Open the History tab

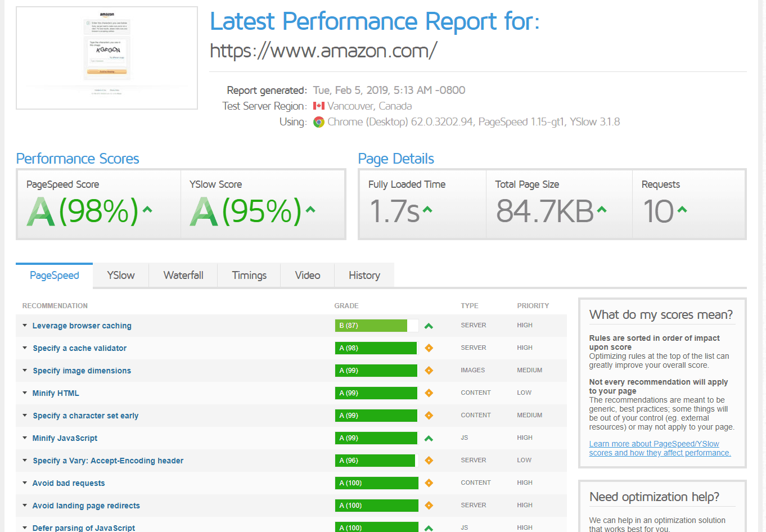(x=364, y=276)
